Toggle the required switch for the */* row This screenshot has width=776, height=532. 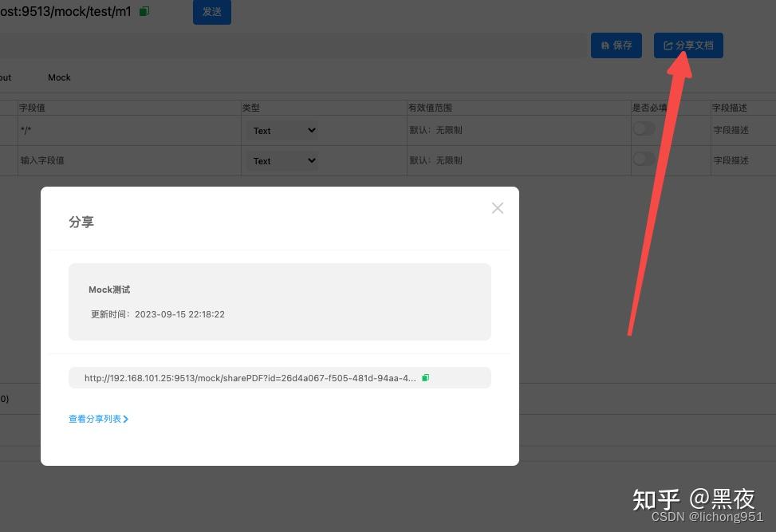(x=644, y=127)
